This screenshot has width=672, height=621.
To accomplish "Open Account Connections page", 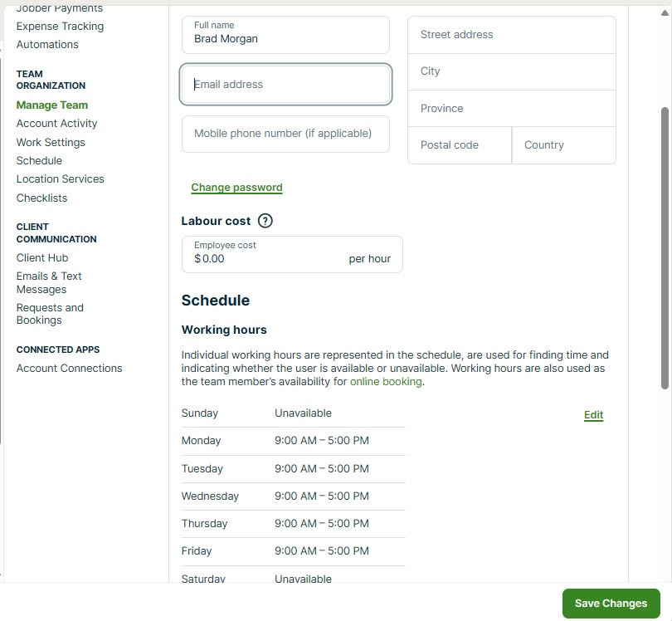I will pos(69,369).
